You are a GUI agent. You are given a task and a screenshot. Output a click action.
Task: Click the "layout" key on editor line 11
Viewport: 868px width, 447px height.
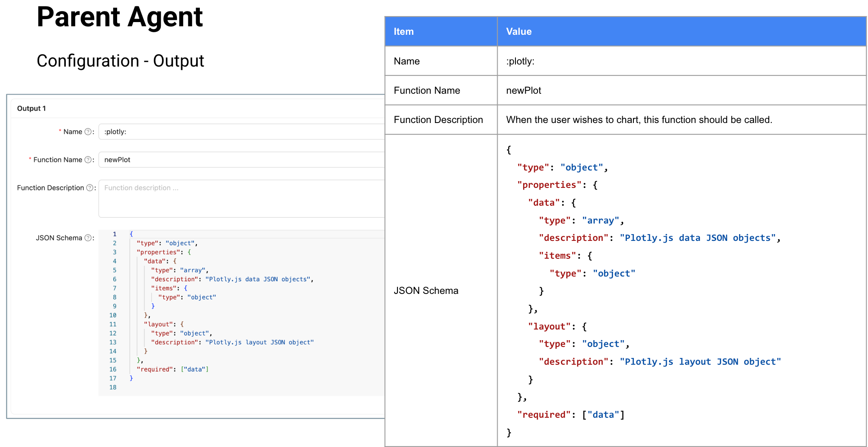coord(158,324)
